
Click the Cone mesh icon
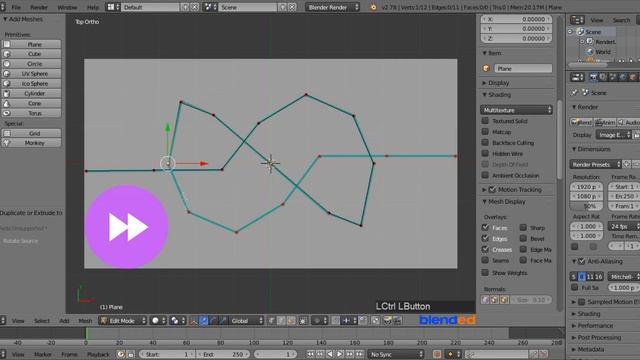pos(7,103)
